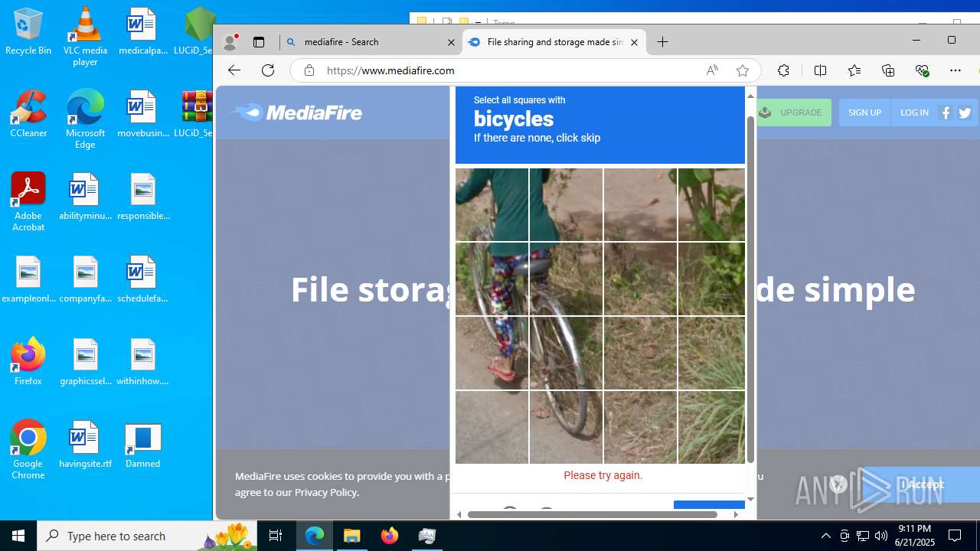Open volume control in system tray
Screen dimensions: 980x551
click(x=881, y=536)
